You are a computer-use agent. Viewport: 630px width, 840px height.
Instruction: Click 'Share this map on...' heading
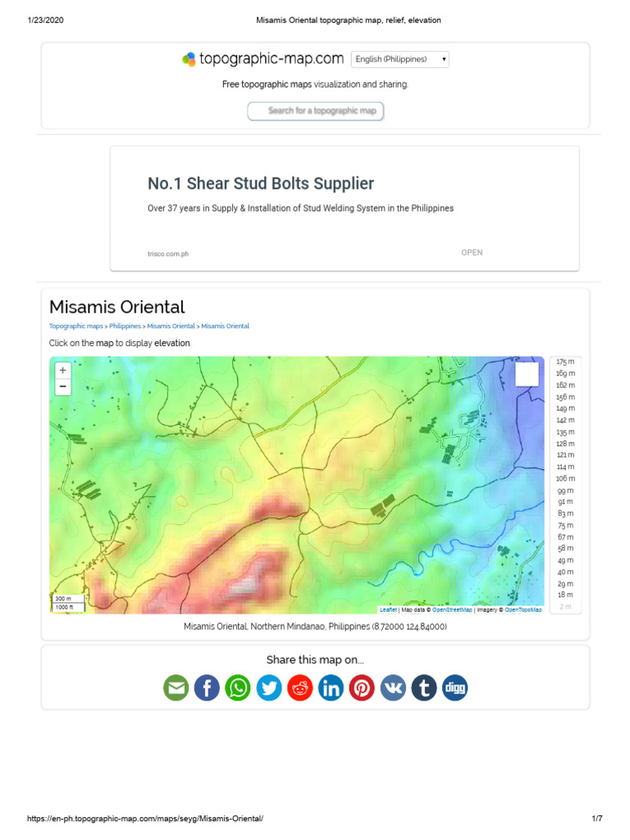[x=315, y=660]
